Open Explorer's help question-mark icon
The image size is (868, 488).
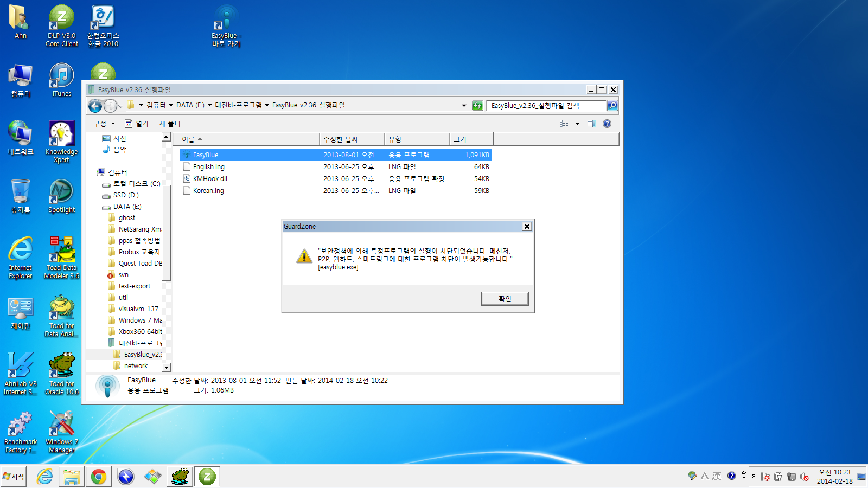[x=607, y=124]
